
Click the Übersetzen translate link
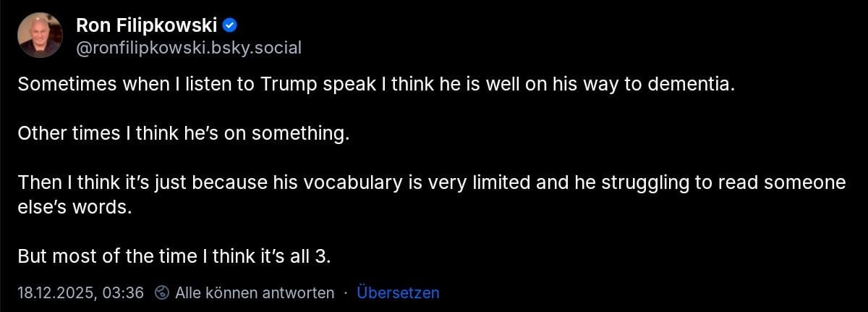click(x=398, y=292)
